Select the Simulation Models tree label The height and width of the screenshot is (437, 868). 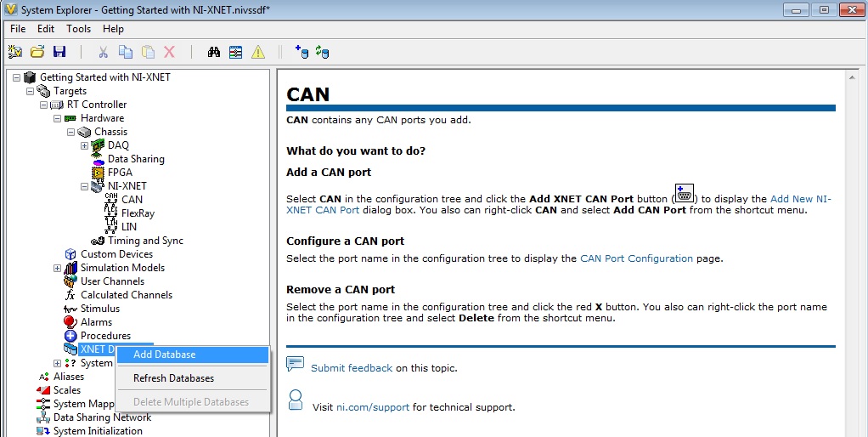click(x=122, y=268)
